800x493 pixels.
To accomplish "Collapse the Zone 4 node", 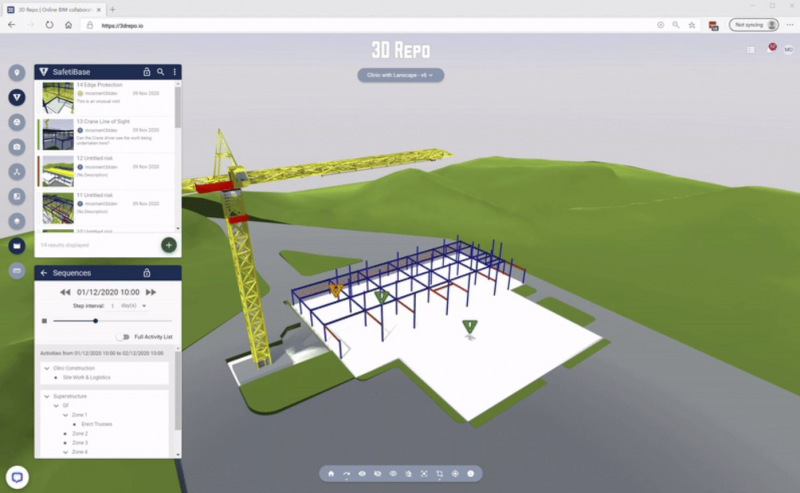I will (65, 452).
